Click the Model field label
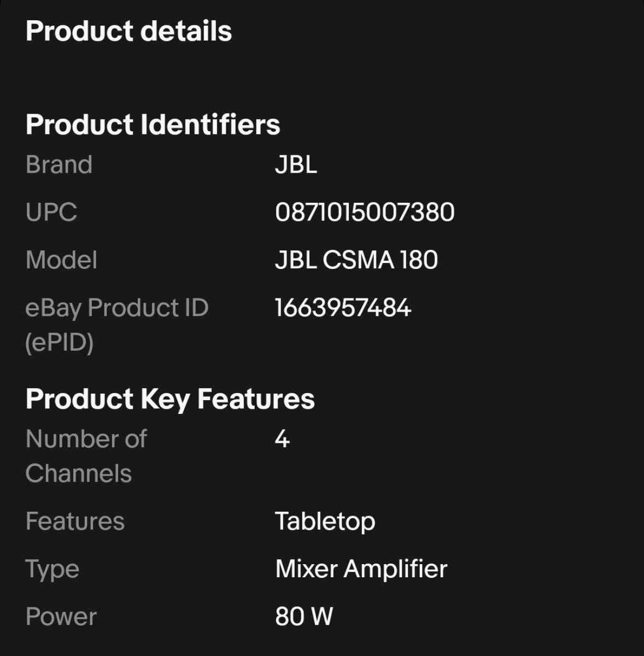Screen dimensions: 644x656 click(61, 260)
